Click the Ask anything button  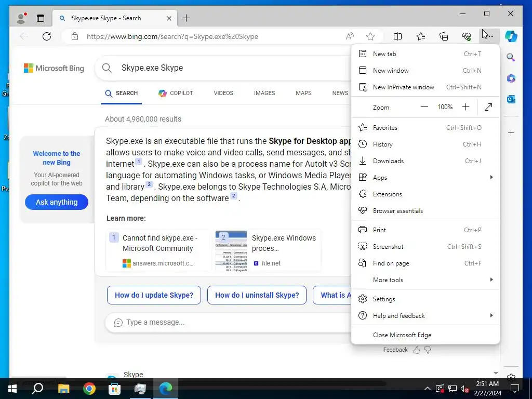(x=57, y=202)
